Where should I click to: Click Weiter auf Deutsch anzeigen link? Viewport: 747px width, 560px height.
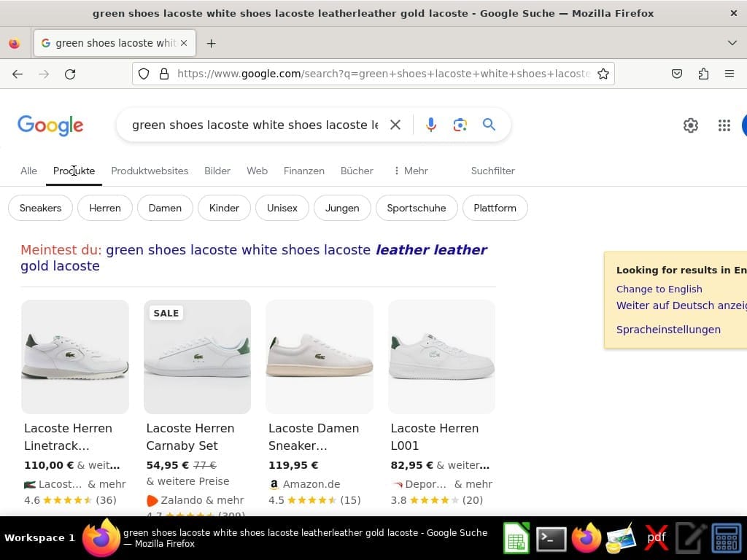coord(681,306)
